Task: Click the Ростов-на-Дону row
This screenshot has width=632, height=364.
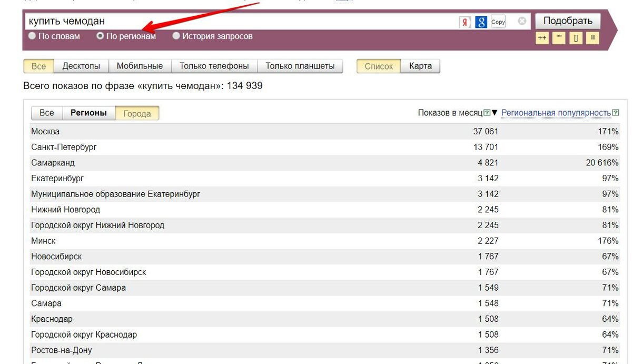Action: (x=325, y=350)
